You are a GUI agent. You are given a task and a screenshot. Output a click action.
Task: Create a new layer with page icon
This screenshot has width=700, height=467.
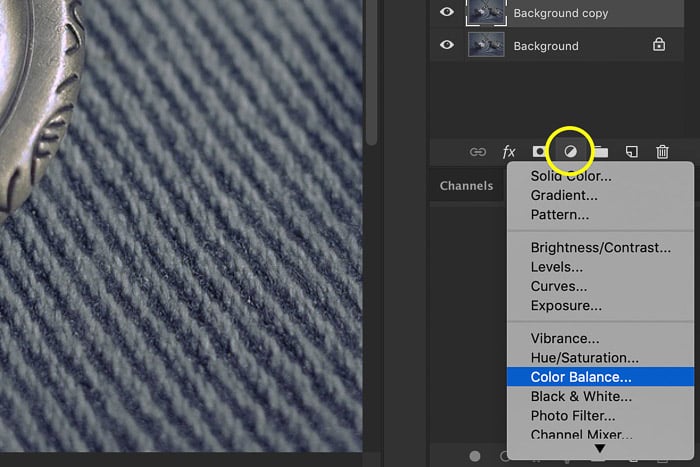[632, 152]
